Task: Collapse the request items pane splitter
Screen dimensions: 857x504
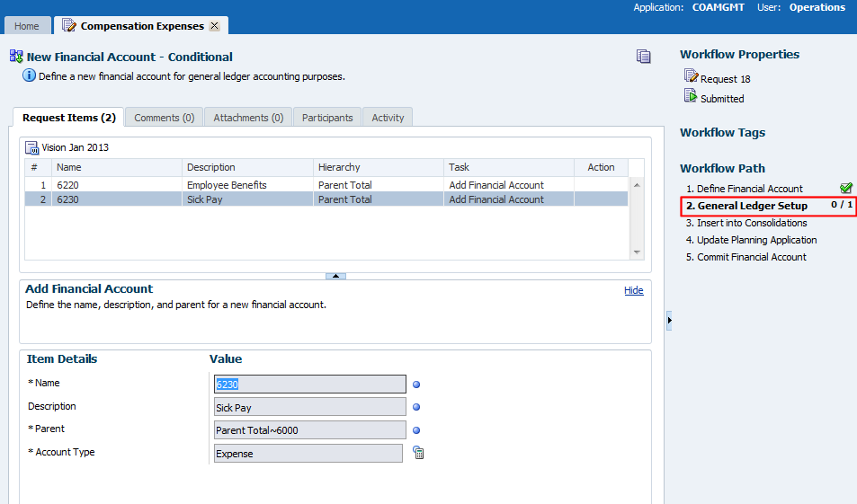Action: coord(335,276)
